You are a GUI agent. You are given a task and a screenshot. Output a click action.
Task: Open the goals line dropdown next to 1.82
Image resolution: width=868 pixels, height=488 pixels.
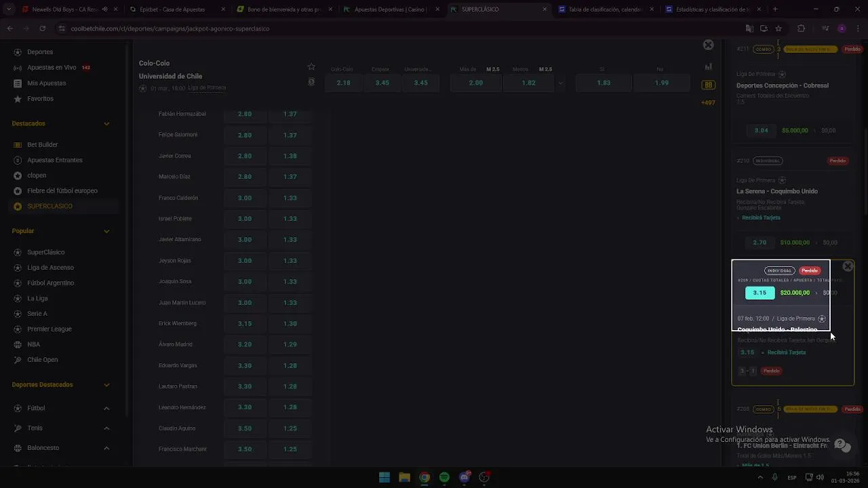[561, 83]
